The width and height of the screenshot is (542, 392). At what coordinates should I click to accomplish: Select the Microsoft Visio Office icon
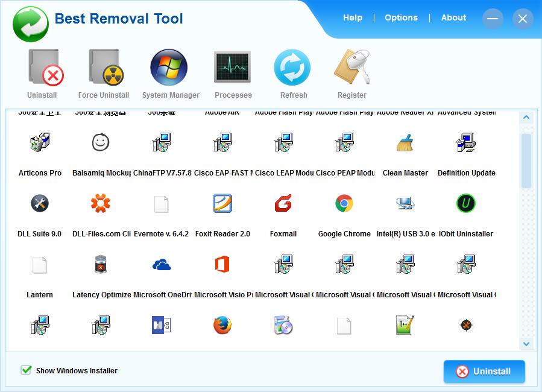click(222, 264)
